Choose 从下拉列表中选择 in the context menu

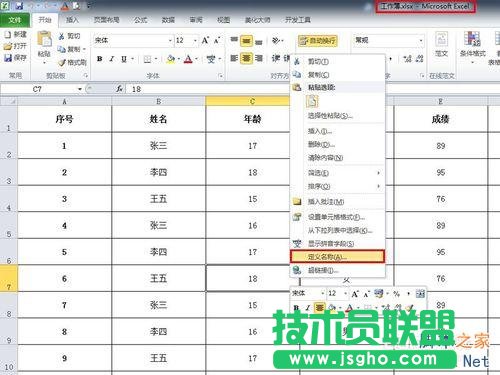click(337, 230)
